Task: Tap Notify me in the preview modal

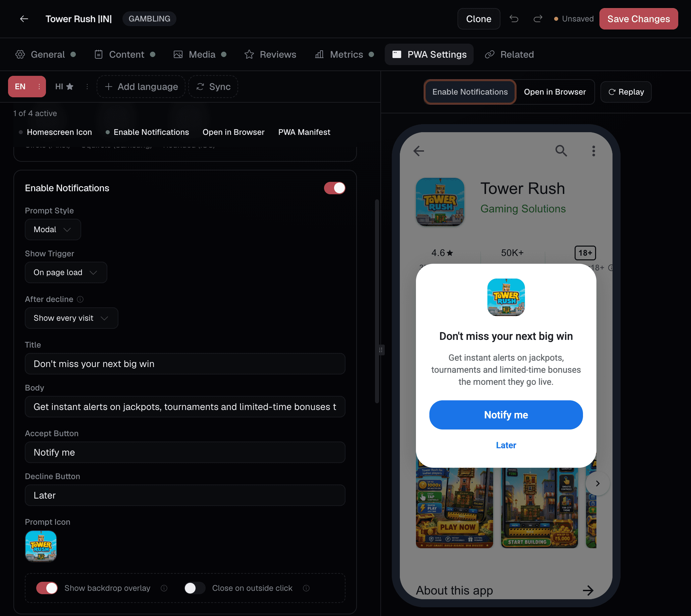Action: [x=506, y=415]
